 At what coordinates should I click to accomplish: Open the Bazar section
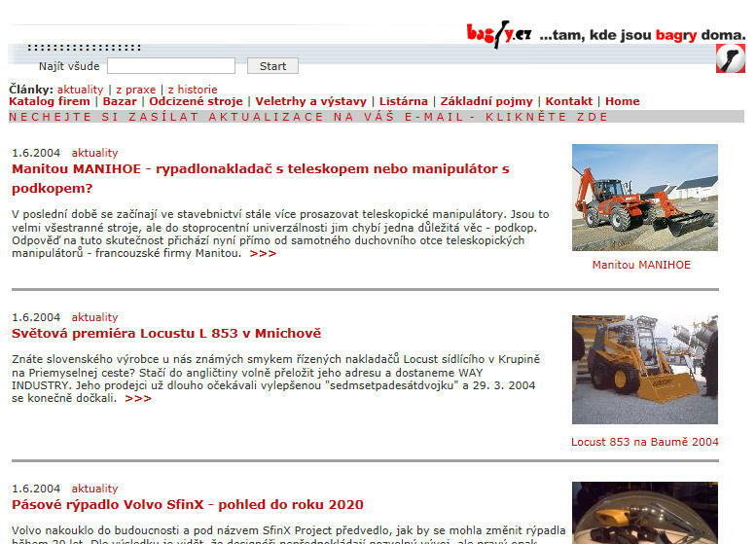point(120,101)
